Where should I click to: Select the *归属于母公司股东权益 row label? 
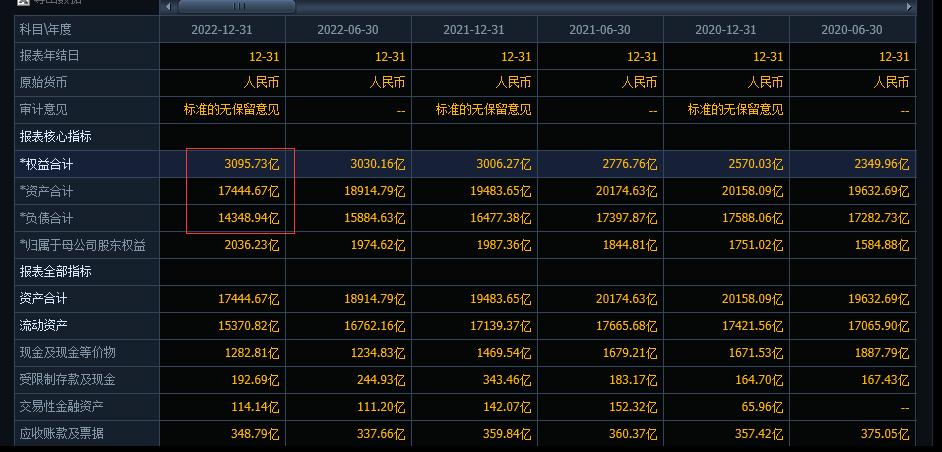tap(82, 245)
